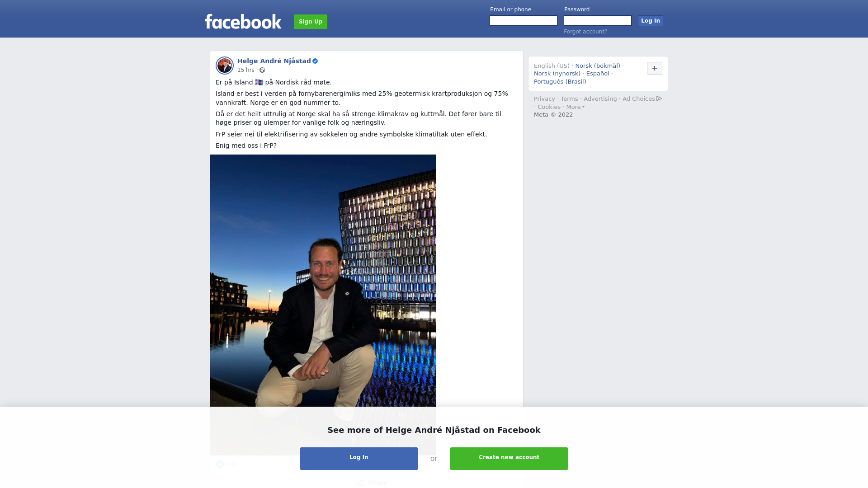The width and height of the screenshot is (868, 488).
Task: Focus the Password input field
Action: [x=598, y=21]
